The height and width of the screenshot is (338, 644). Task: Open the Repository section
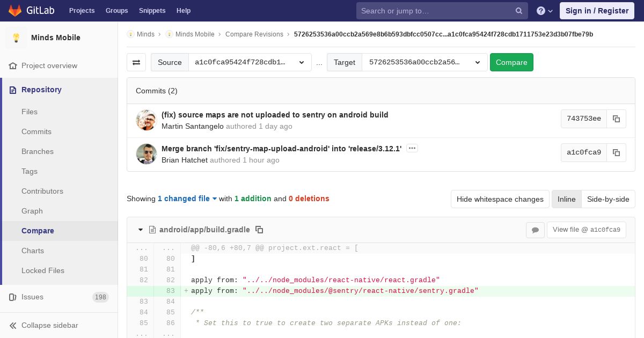[41, 90]
